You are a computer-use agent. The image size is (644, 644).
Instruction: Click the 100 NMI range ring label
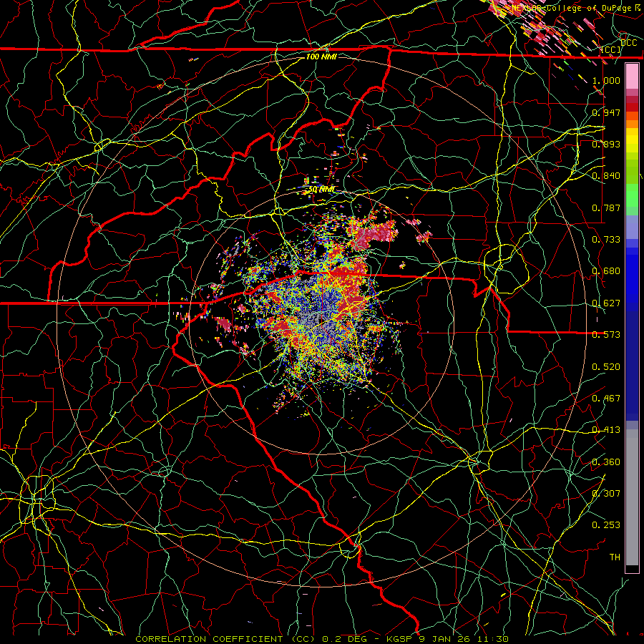tap(321, 57)
